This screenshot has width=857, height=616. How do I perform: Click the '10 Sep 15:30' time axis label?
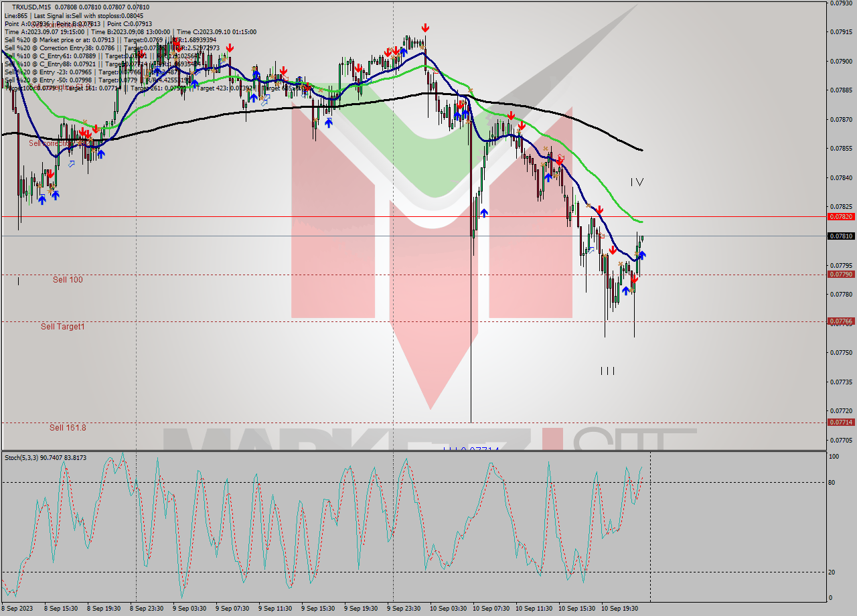pos(576,609)
